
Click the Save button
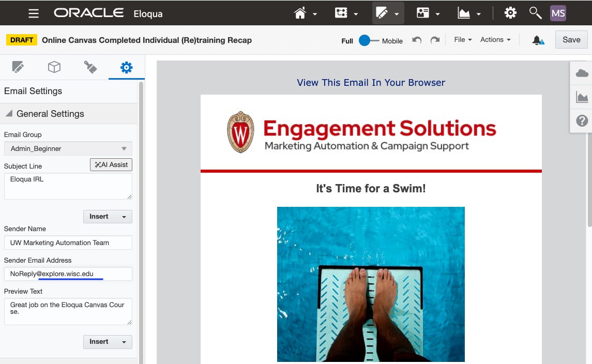click(x=571, y=40)
